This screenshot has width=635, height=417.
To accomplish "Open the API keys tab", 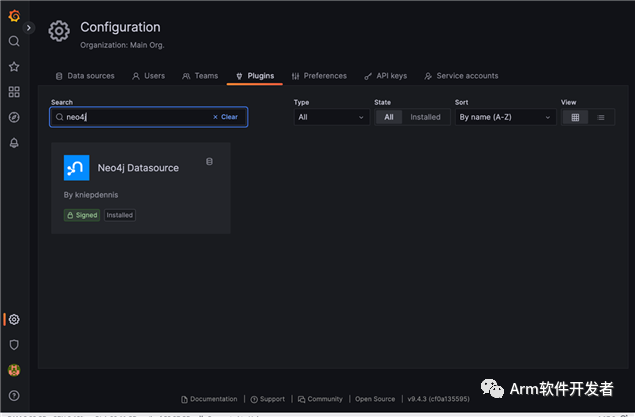I will (x=386, y=76).
